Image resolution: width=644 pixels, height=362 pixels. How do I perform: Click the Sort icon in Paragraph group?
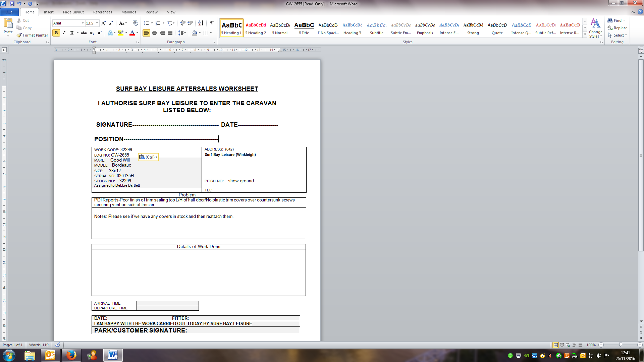click(x=201, y=23)
